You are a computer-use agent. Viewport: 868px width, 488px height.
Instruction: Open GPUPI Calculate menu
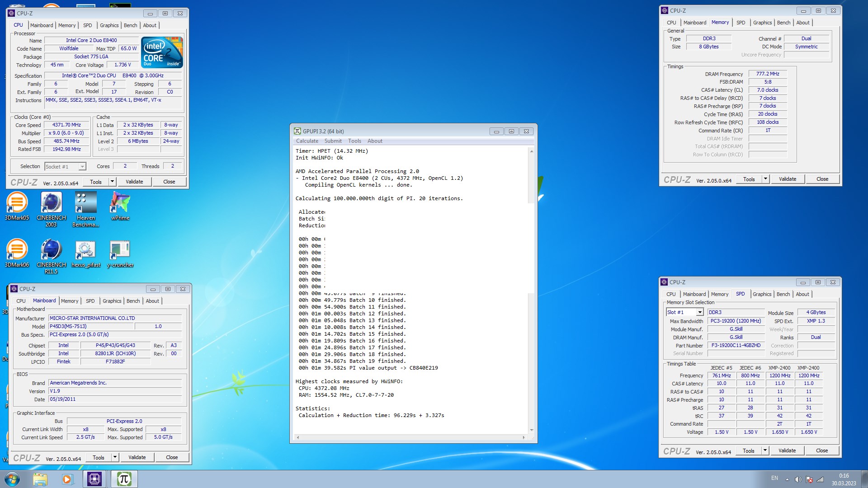307,141
